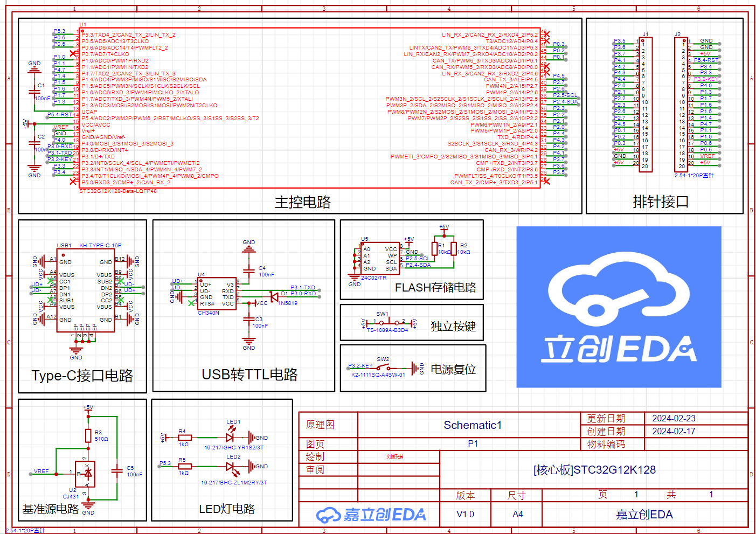Viewport: 756px width, 534px height.
Task: Select the SW1 push button symbol
Action: (x=389, y=323)
